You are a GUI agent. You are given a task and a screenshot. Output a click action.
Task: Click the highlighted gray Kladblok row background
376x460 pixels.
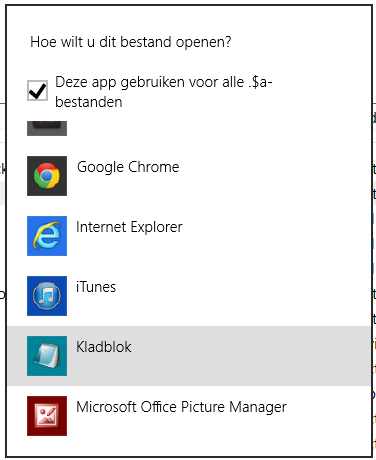pos(189,356)
